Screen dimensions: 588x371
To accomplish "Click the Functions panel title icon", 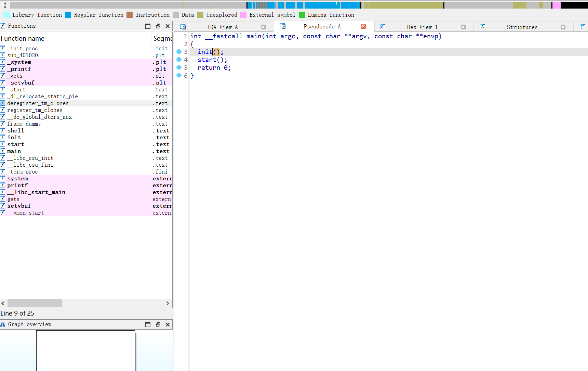I will click(x=3, y=26).
